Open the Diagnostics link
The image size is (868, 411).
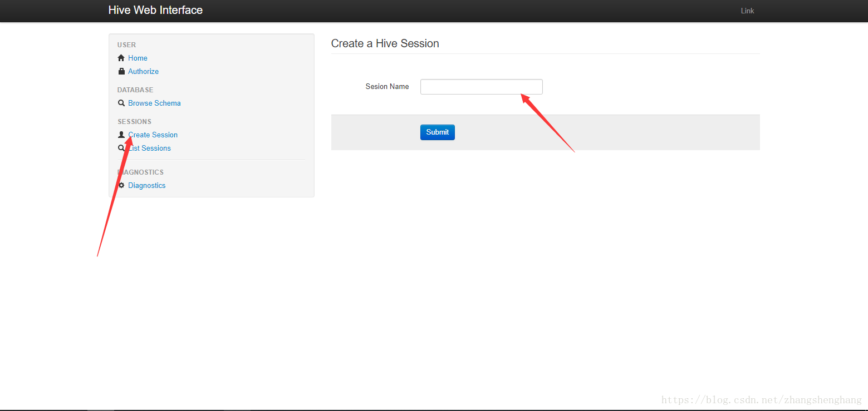pyautogui.click(x=146, y=185)
